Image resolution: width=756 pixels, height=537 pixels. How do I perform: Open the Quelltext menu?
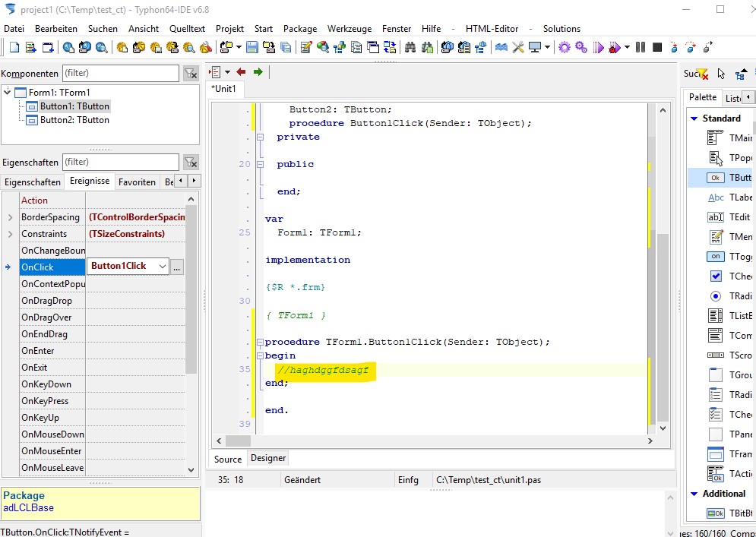187,29
